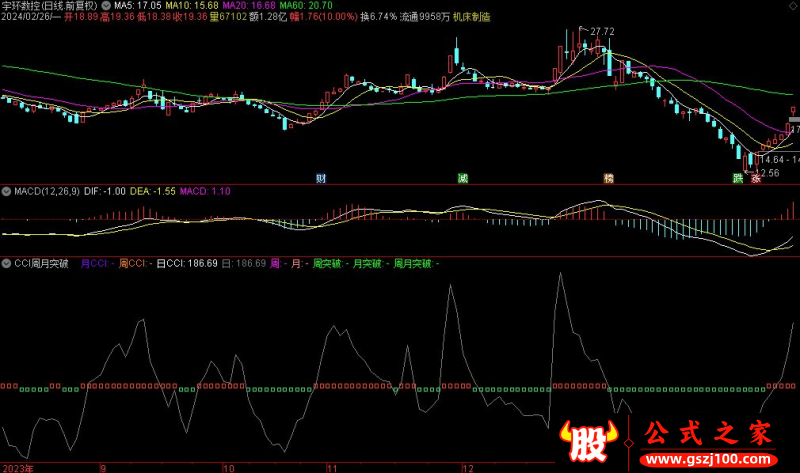Image resolution: width=800 pixels, height=473 pixels.
Task: Click the MACD(12,26,9) indicator label
Action: pyautogui.click(x=44, y=190)
